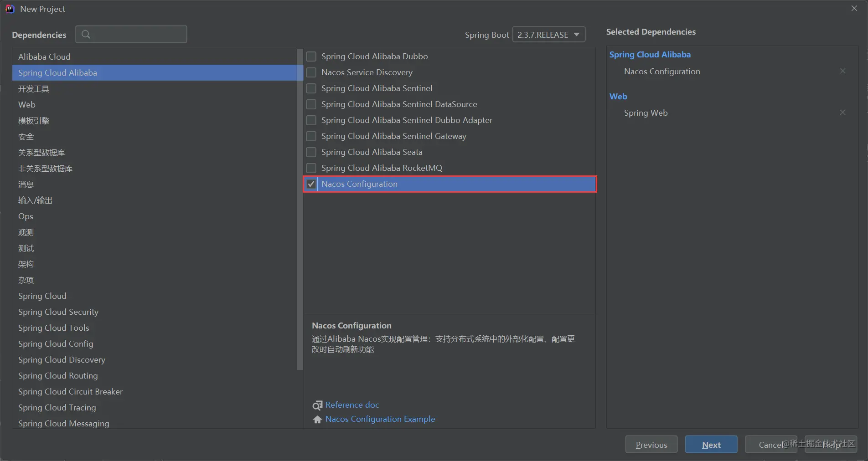This screenshot has width=868, height=461.
Task: Click the Web group header in Selected Dependencies
Action: point(618,97)
